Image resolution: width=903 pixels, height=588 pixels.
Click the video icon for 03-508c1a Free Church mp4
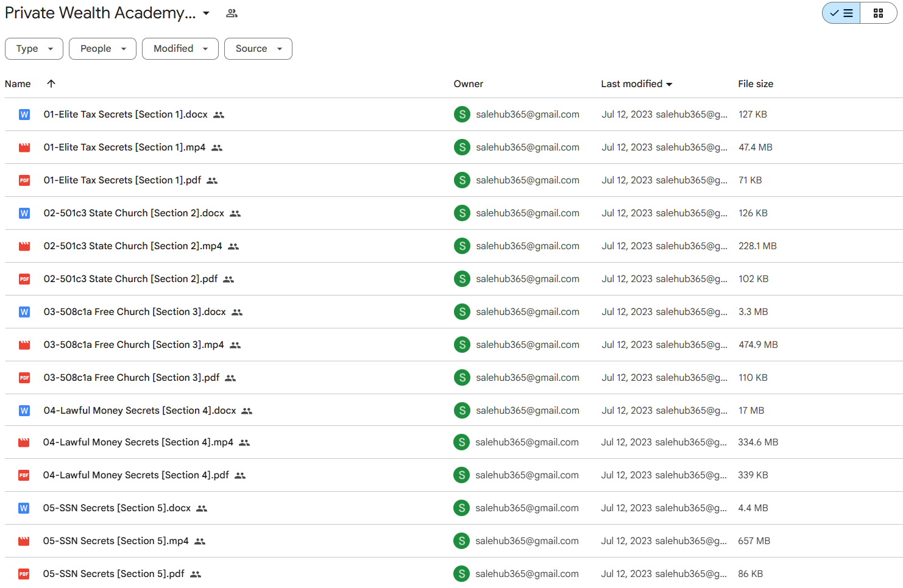24,345
